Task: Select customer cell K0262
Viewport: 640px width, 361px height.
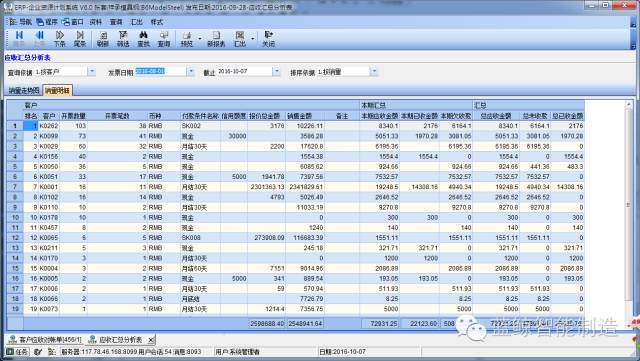Action: coord(49,126)
